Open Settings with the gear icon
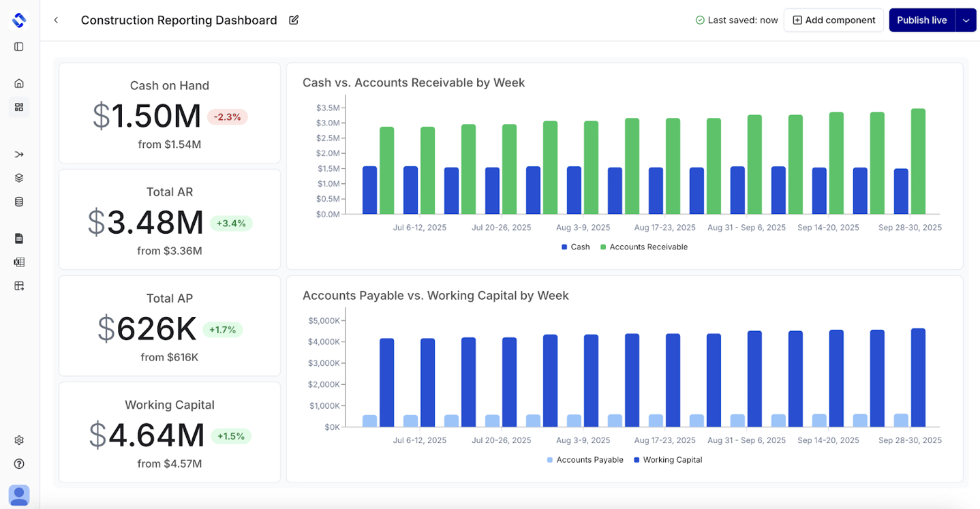The height and width of the screenshot is (509, 980). 19,440
